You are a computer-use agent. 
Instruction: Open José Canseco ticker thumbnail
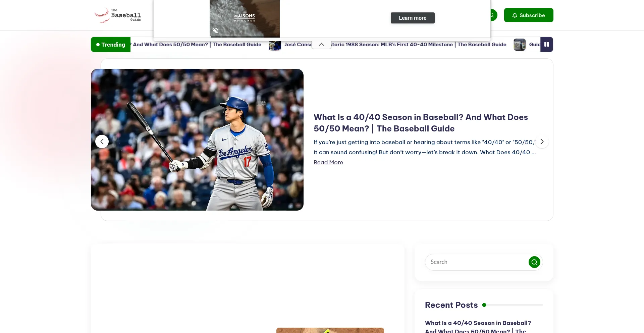275,45
